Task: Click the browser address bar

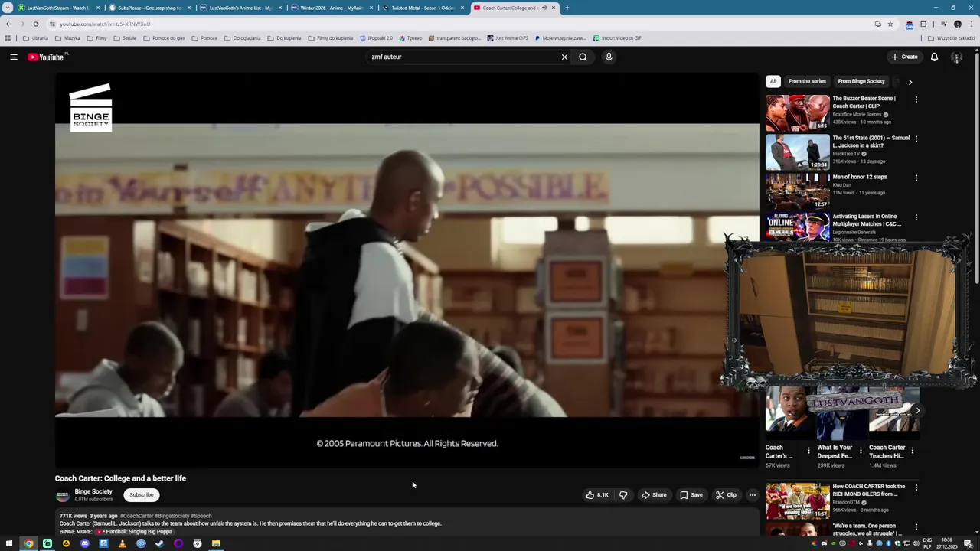Action: click(459, 24)
